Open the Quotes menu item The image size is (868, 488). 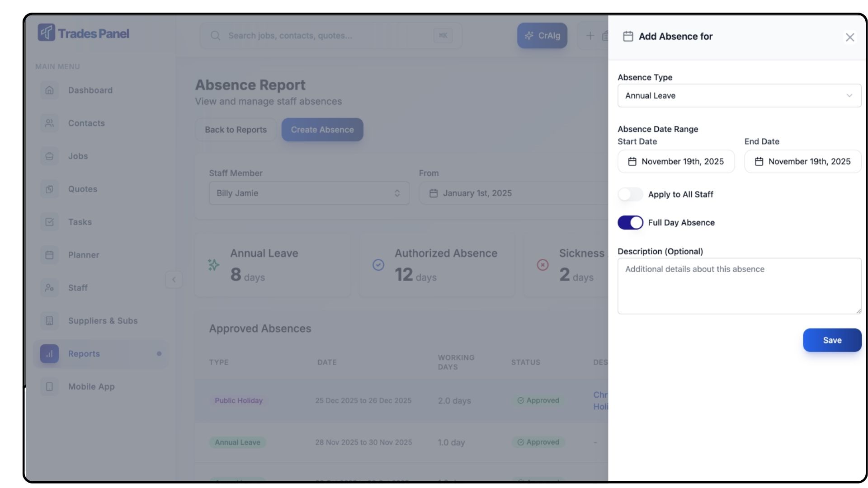(82, 189)
